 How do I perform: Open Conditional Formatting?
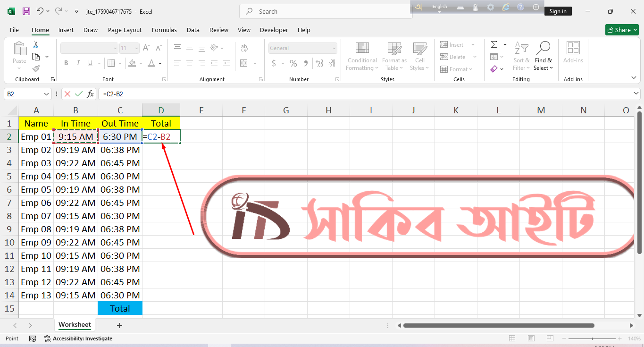click(x=362, y=57)
